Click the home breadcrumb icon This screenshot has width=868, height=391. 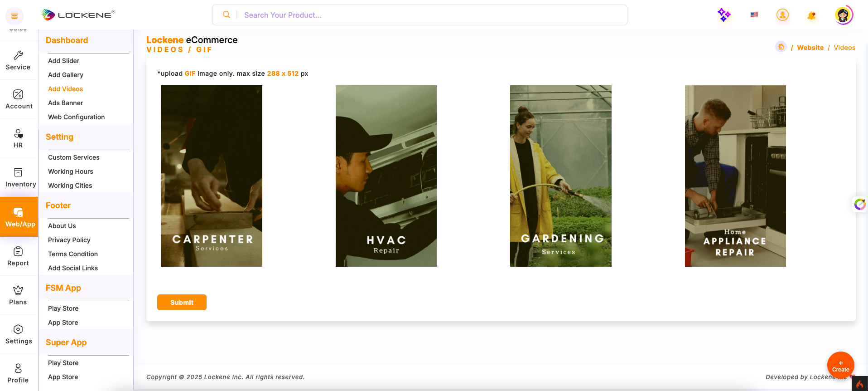click(781, 47)
